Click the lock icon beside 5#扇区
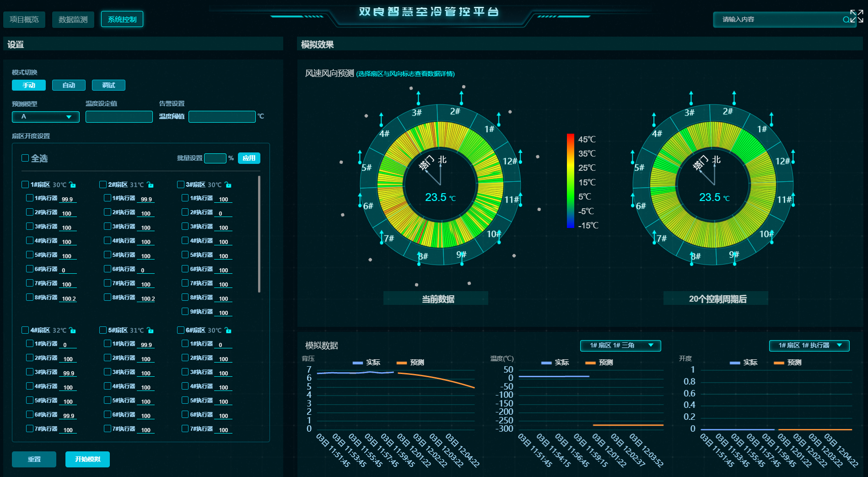Viewport: 868px width, 477px height. 151,331
